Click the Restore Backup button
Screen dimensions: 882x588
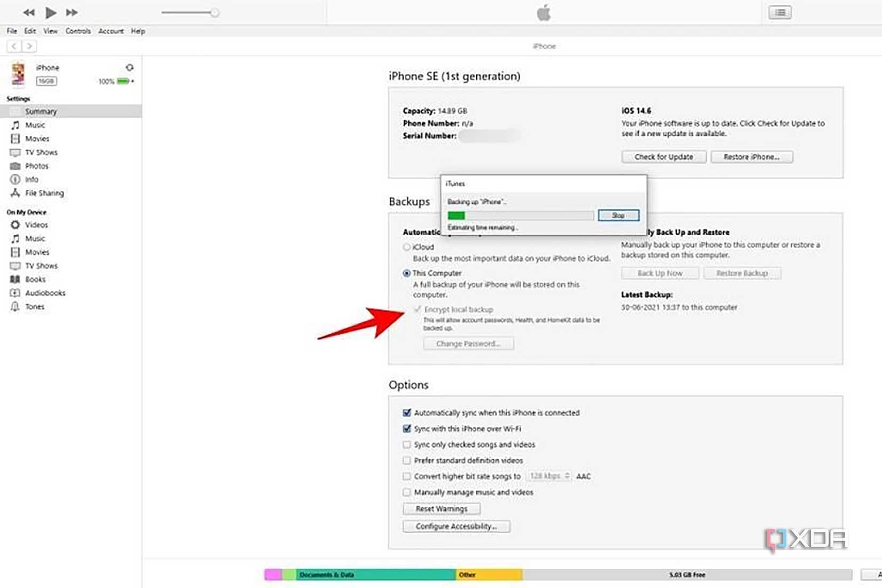tap(742, 273)
